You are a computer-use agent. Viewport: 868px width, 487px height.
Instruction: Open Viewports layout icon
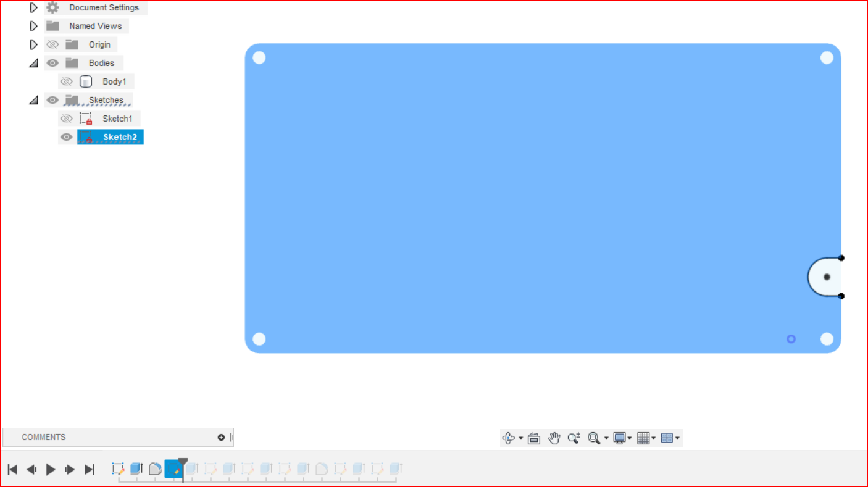(667, 438)
